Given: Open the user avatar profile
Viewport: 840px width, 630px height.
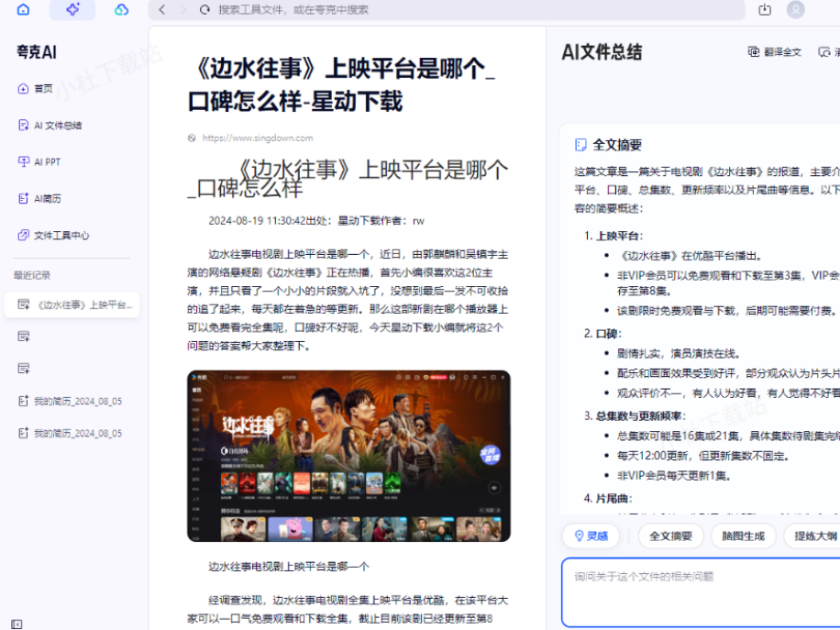Looking at the screenshot, I should [796, 10].
